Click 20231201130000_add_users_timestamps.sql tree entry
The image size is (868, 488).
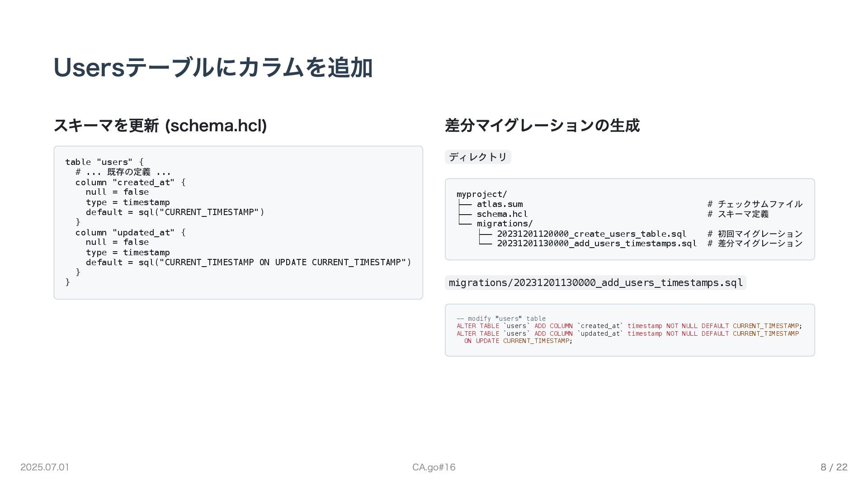click(597, 244)
